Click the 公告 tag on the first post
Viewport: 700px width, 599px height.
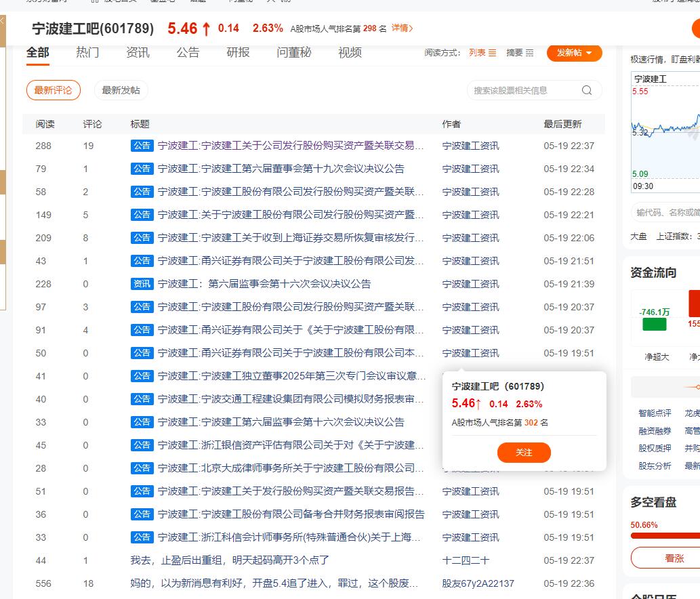(x=142, y=146)
